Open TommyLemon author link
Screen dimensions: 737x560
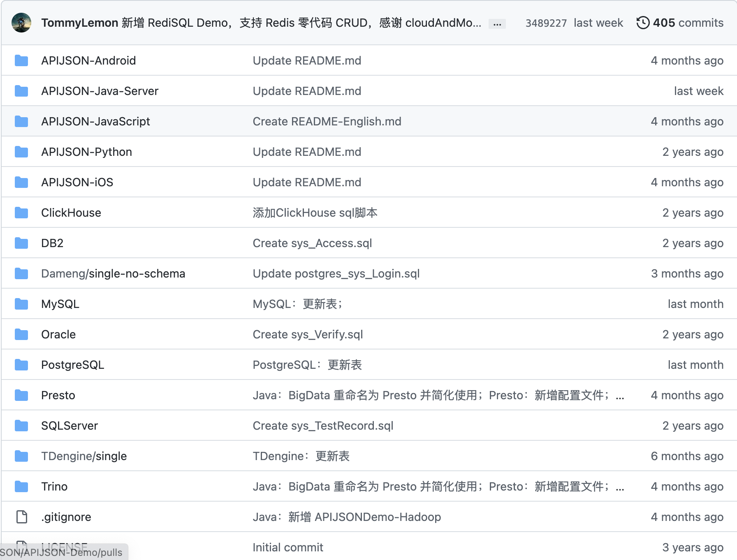(x=80, y=23)
